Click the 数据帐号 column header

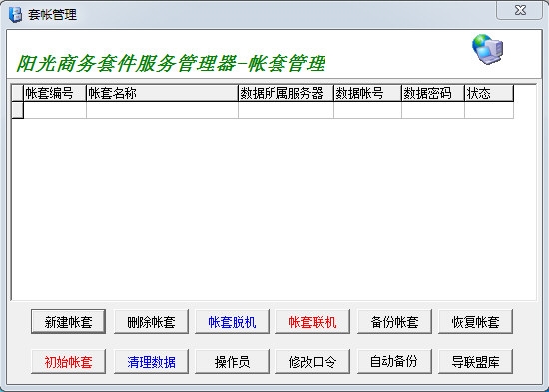point(367,93)
